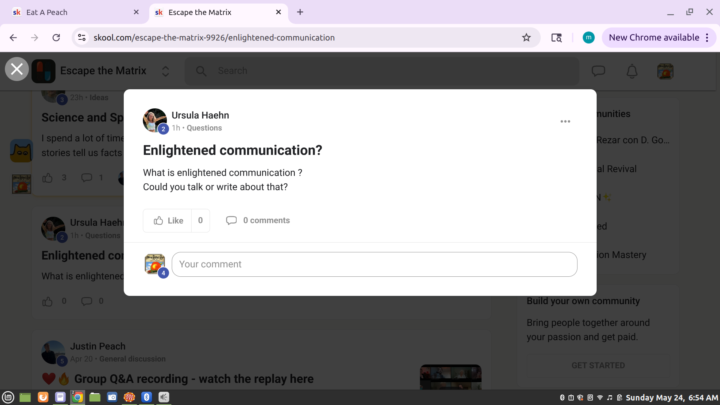
Task: Go back in the browser
Action: [x=13, y=38]
